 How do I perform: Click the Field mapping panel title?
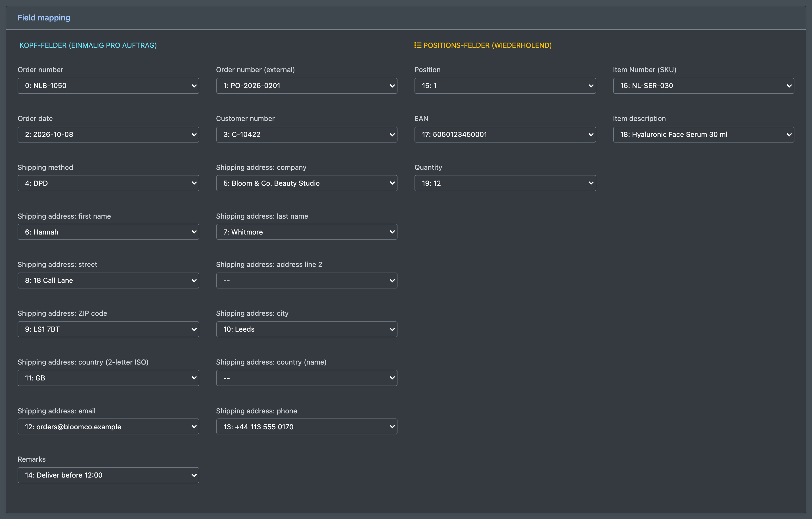(44, 18)
